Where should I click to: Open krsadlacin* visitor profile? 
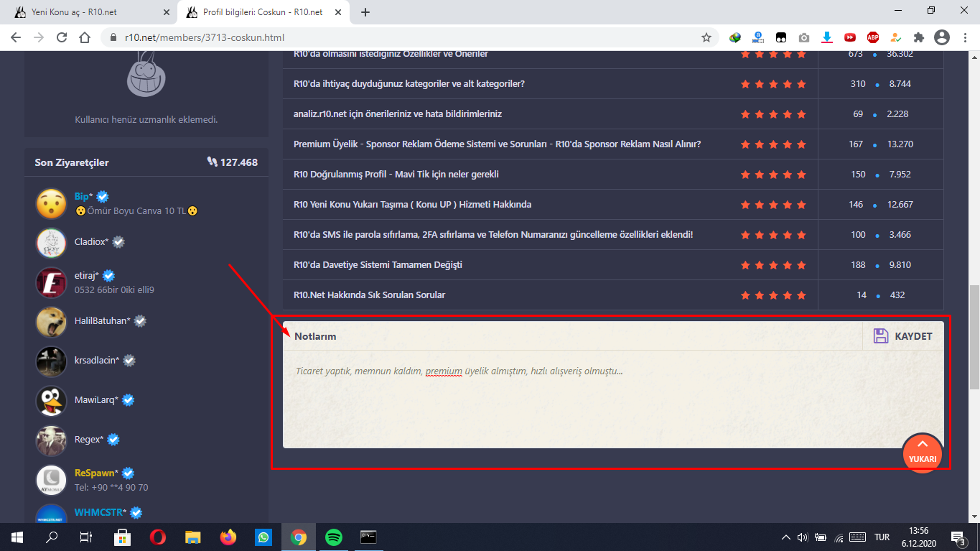(x=96, y=361)
